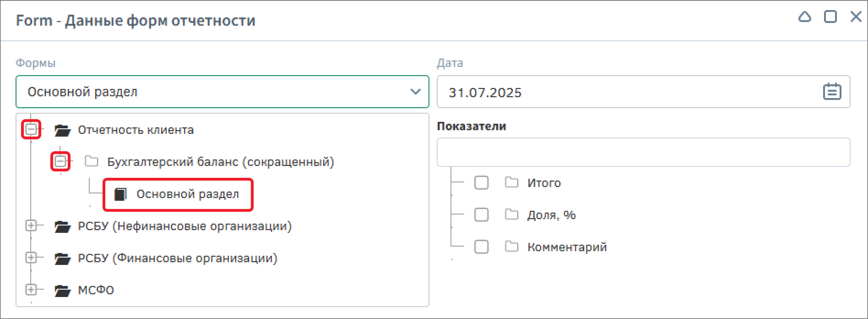The width and height of the screenshot is (868, 319).
Task: Select РСБУ (Нефинансовые организации) tree item
Action: (x=184, y=226)
